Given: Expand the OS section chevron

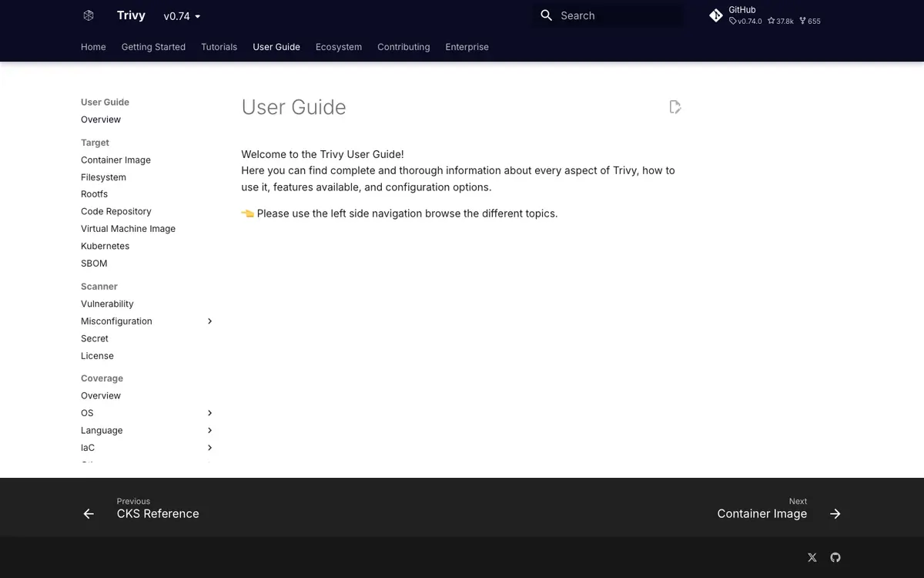Looking at the screenshot, I should point(209,413).
